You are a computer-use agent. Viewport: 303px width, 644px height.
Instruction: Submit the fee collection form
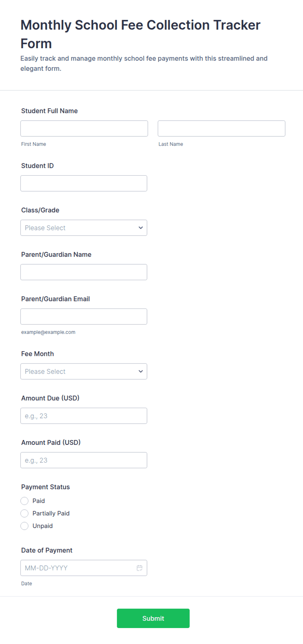(153, 618)
